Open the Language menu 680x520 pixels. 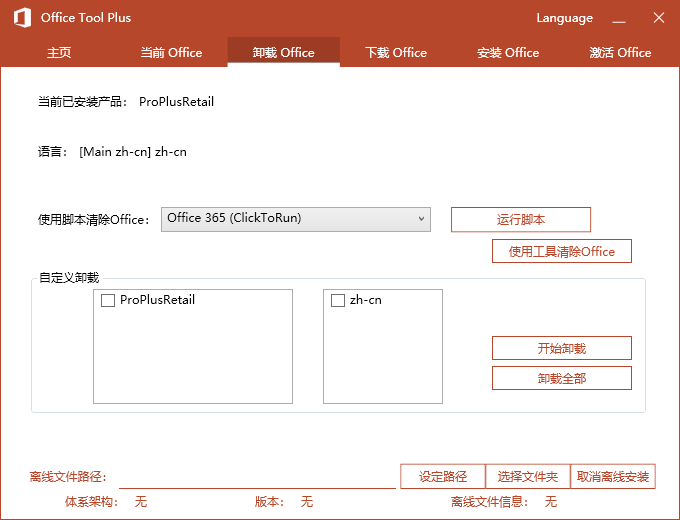tap(564, 18)
